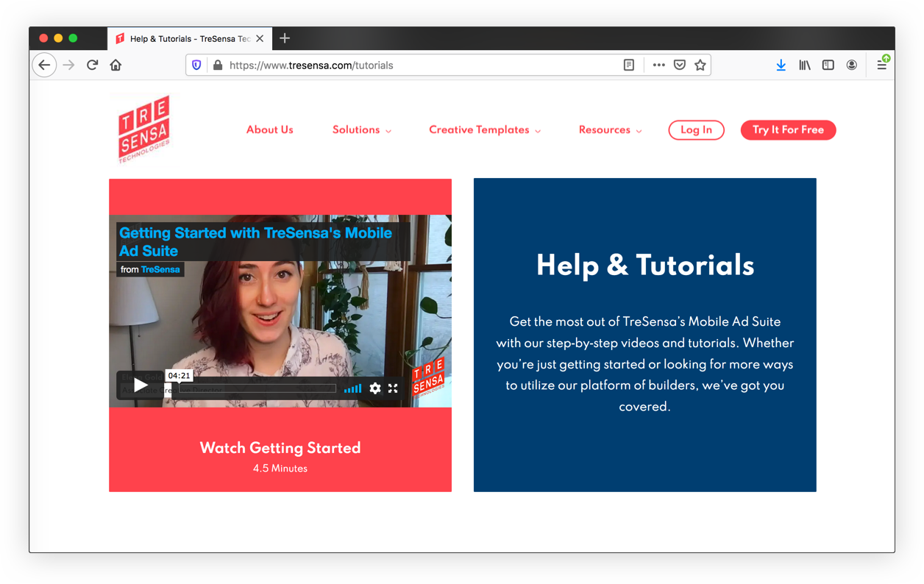Open a new browser tab
The image size is (924, 584).
tap(285, 38)
